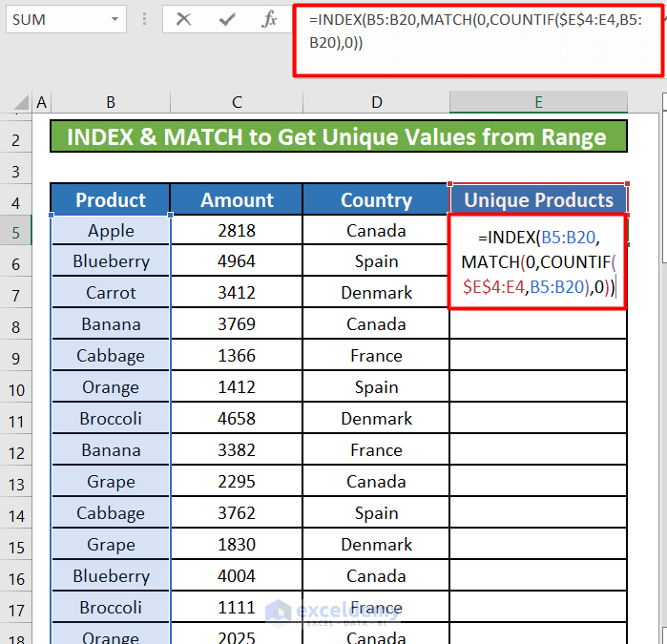Open the Insert Function fx dialog

270,19
